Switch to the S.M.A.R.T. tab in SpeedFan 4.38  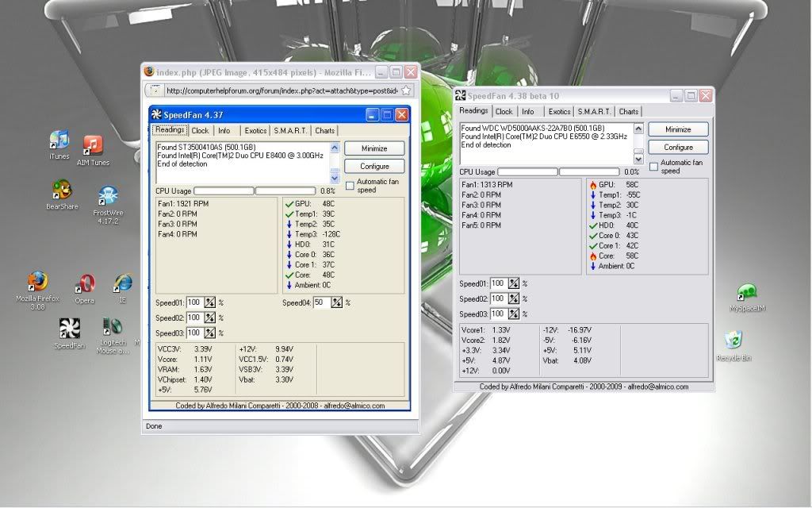click(x=594, y=112)
